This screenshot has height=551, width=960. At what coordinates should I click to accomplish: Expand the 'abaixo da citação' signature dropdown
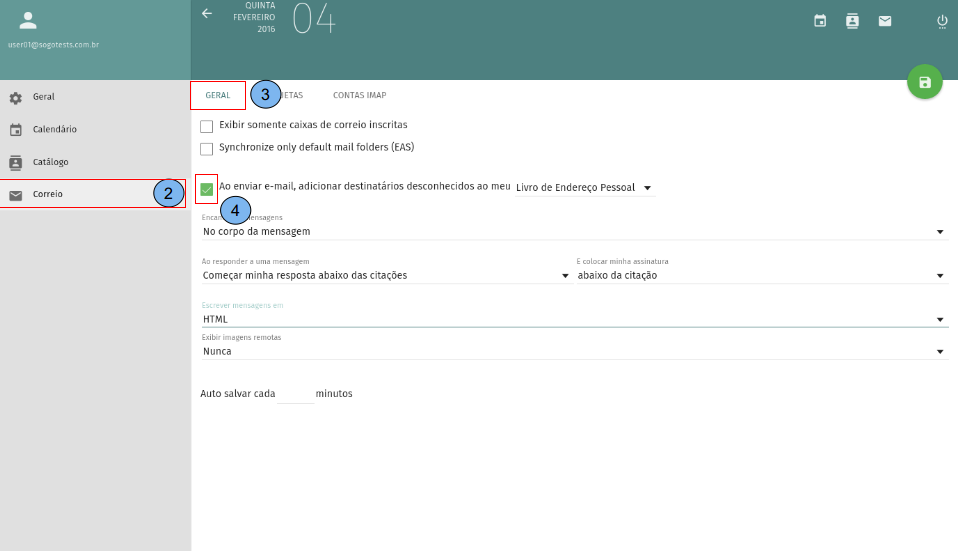pos(761,275)
